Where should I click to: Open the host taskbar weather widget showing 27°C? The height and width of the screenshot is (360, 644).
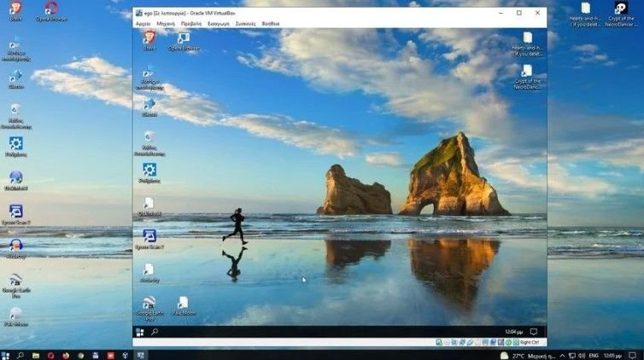coord(516,355)
